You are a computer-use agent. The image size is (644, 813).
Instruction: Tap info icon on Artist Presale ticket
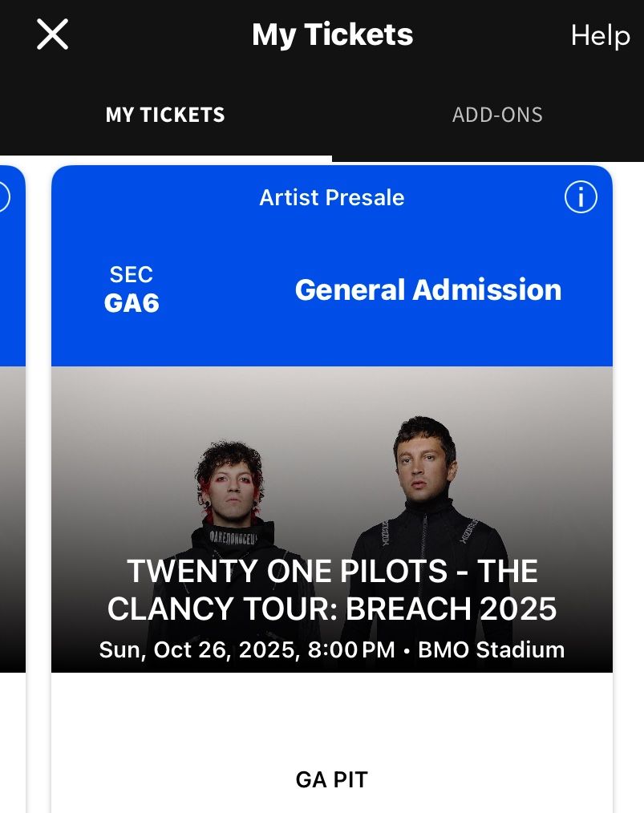(581, 197)
